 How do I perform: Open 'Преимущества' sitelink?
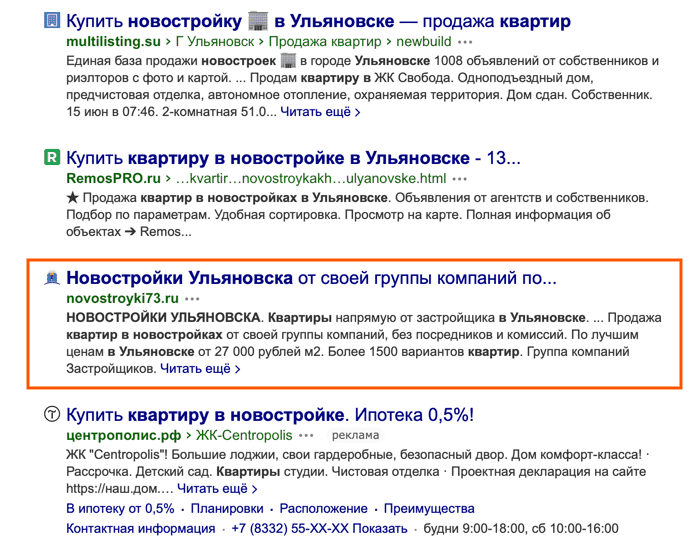tap(429, 508)
